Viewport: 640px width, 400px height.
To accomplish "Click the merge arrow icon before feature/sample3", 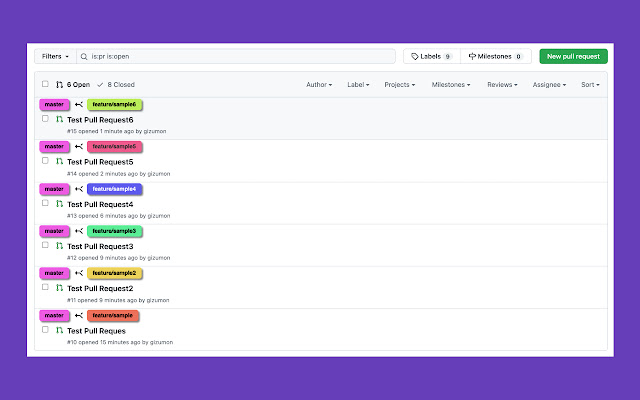I will click(x=79, y=231).
